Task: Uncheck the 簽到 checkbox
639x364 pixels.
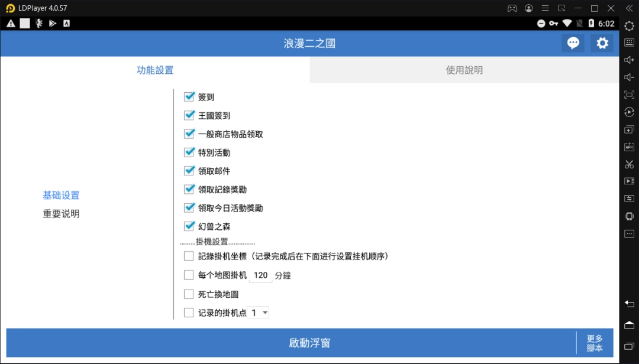Action: click(x=189, y=96)
